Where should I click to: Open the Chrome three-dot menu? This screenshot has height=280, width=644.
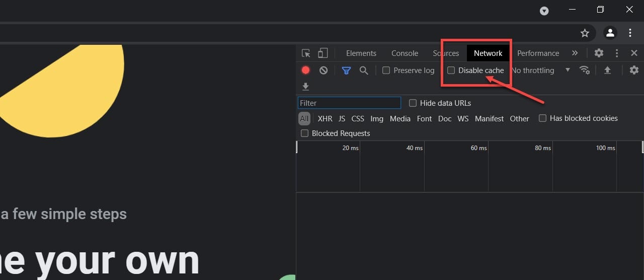point(630,33)
